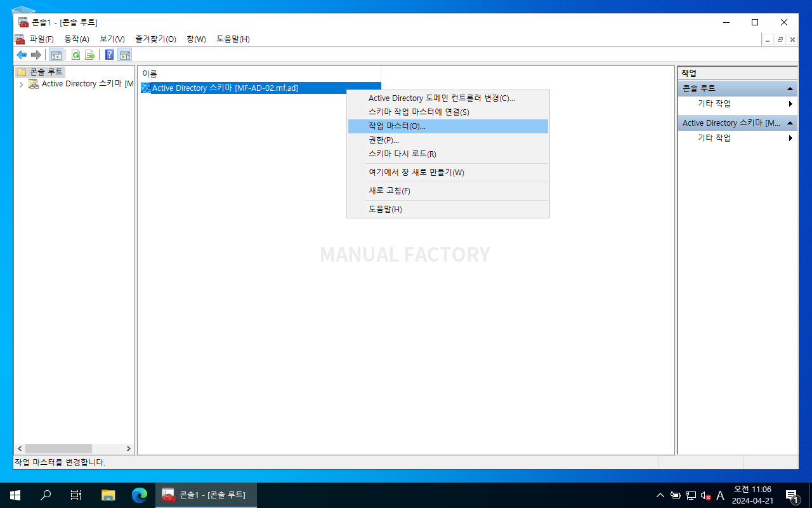Screen dimensions: 812x508
Task: Collapse the Active Directory 스키마 actions section
Action: click(790, 123)
